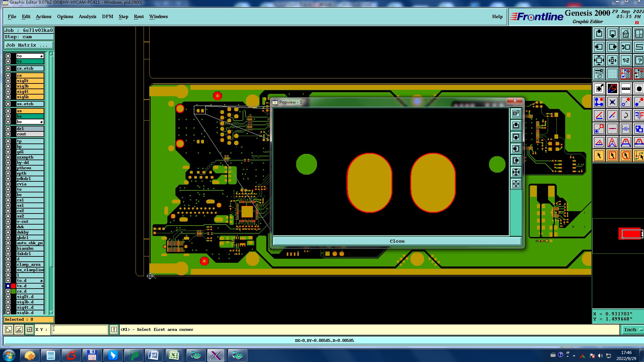Click the X Y coordinate input field

click(x=79, y=329)
